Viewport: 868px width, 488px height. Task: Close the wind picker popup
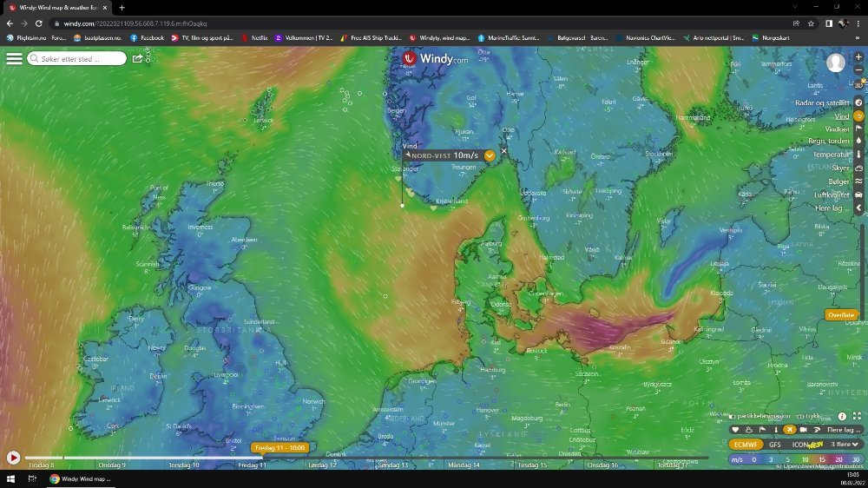tap(503, 151)
